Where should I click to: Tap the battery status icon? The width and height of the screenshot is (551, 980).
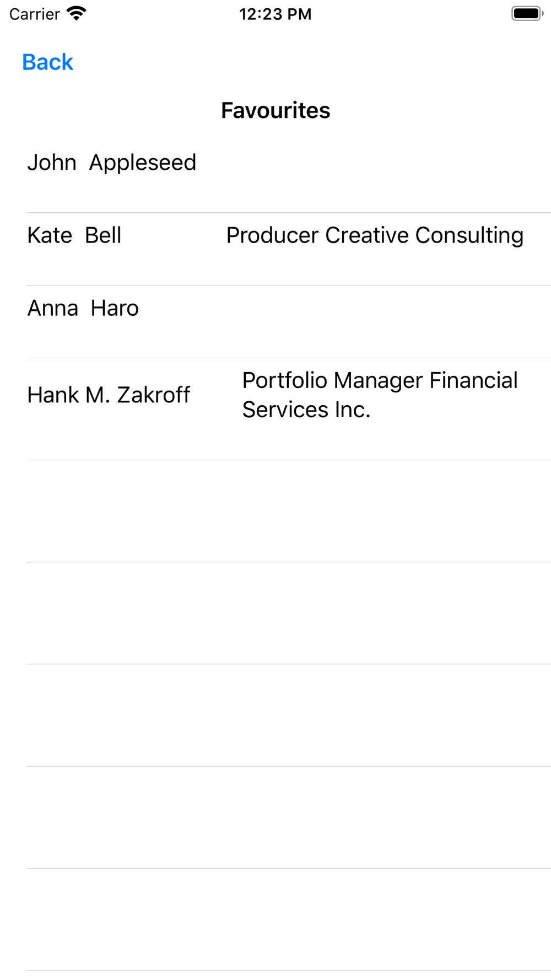pyautogui.click(x=527, y=13)
